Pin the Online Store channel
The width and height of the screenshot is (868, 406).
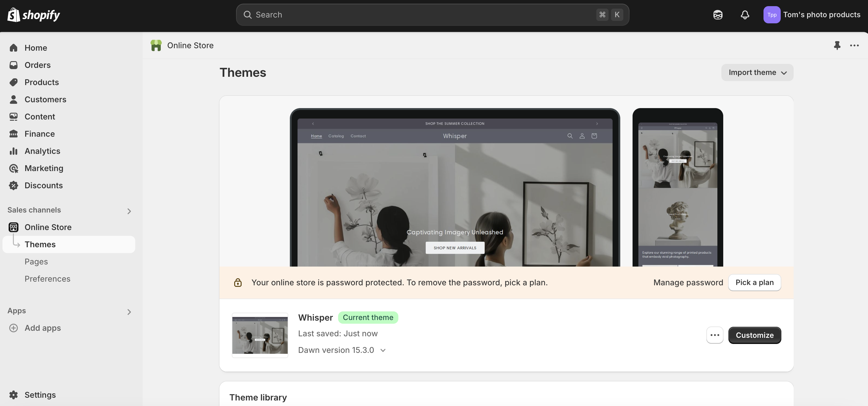tap(837, 45)
